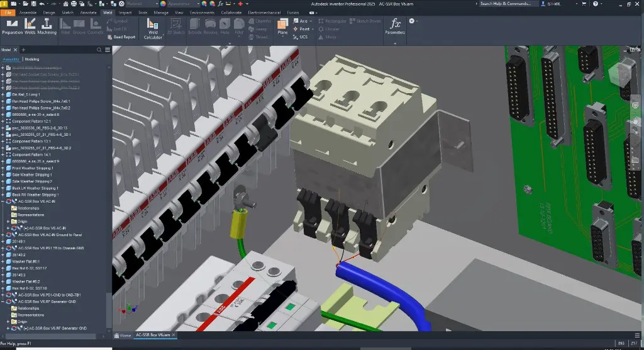The width and height of the screenshot is (644, 350).
Task: Switch to the Design ribbon tab
Action: (x=49, y=13)
